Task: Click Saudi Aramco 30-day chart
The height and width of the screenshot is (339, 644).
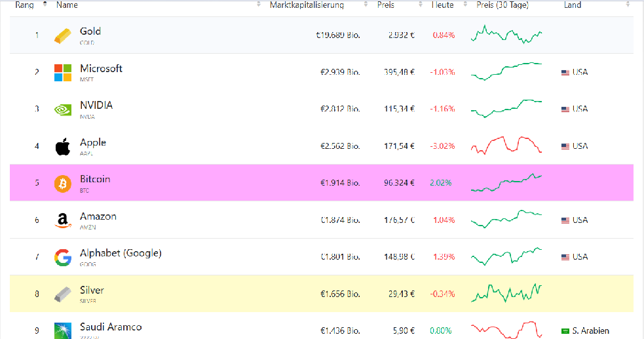Action: point(506,330)
